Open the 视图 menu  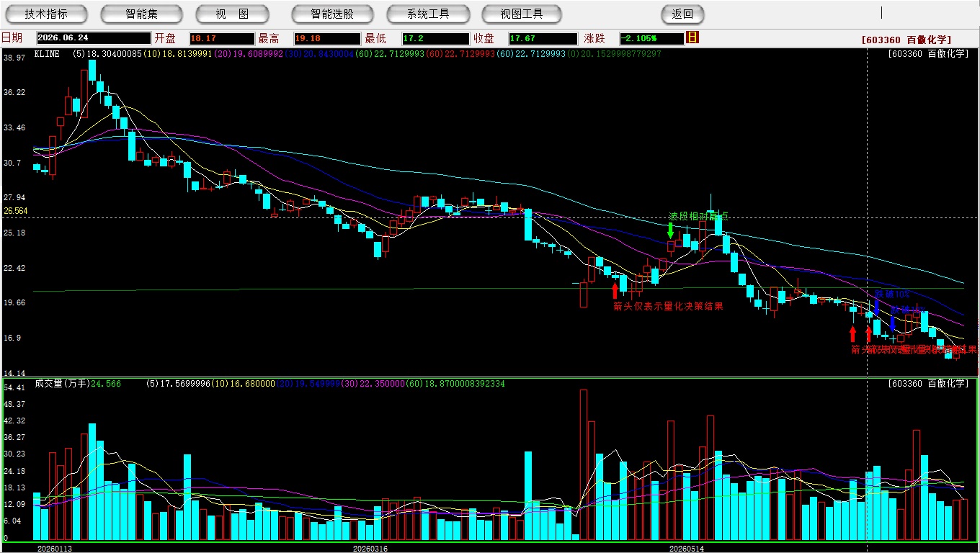point(232,14)
